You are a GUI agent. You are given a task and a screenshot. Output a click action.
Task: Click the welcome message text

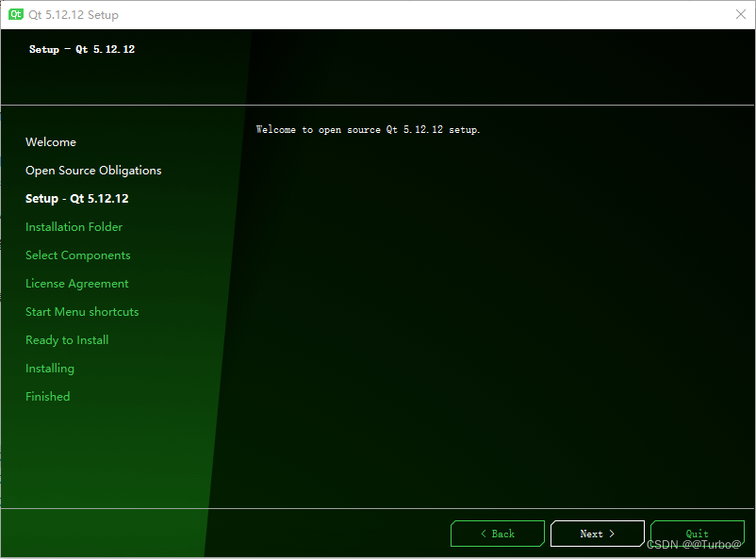[x=368, y=130]
